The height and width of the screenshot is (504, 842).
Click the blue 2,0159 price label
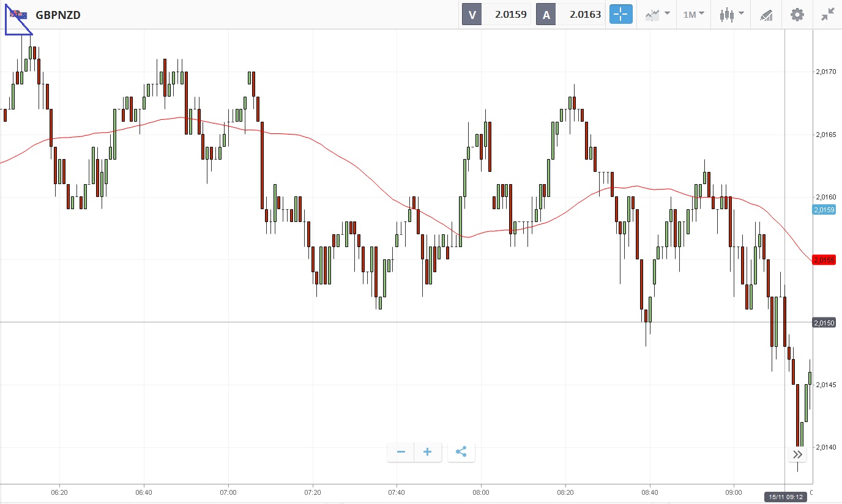(x=824, y=210)
